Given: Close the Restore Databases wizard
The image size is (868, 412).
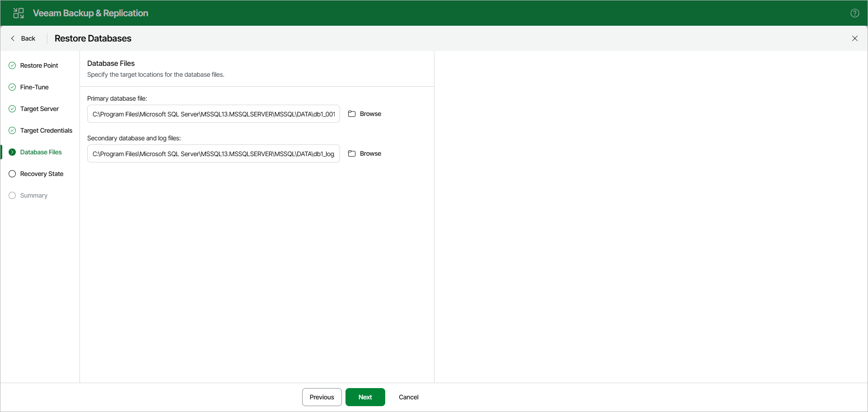Looking at the screenshot, I should coord(854,38).
